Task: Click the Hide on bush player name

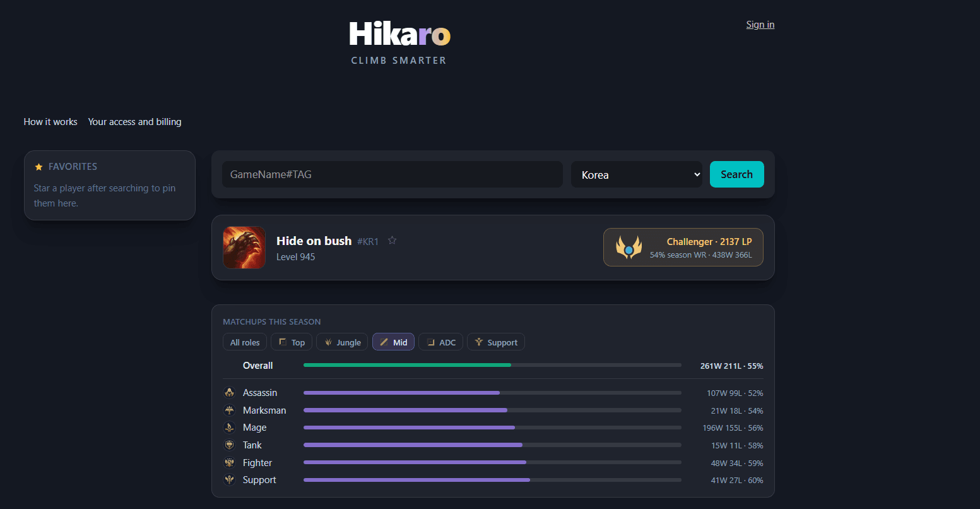Action: tap(314, 241)
